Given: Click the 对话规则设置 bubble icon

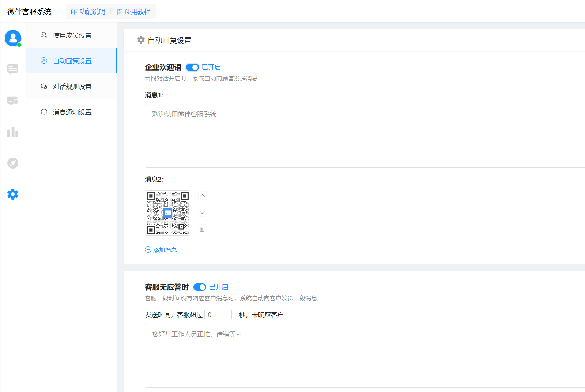Looking at the screenshot, I should coord(44,86).
